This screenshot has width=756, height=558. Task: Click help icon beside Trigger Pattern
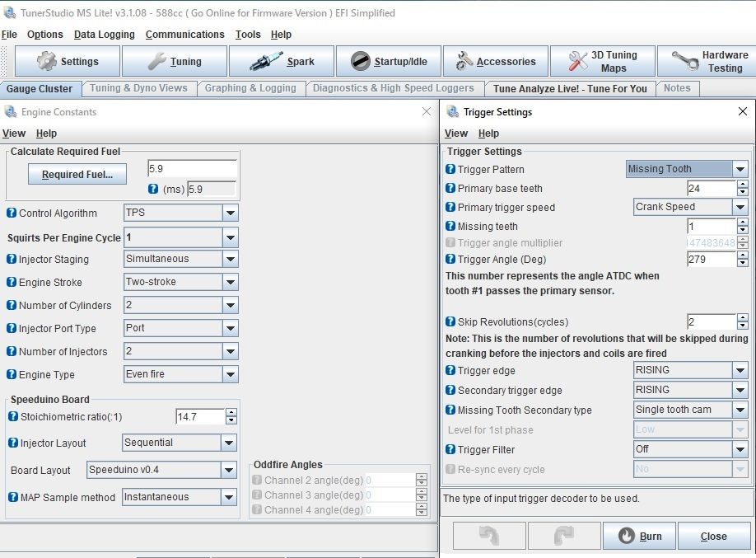pos(450,169)
